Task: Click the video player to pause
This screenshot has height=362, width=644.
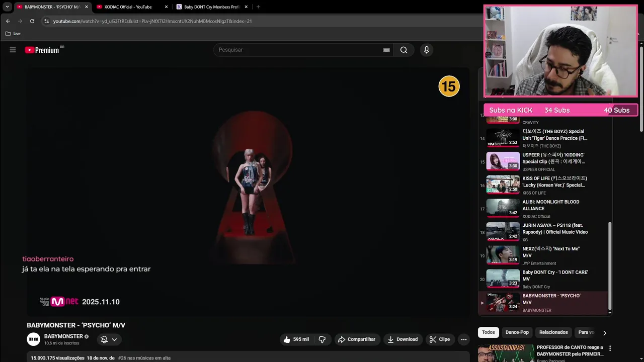Action: click(x=248, y=191)
